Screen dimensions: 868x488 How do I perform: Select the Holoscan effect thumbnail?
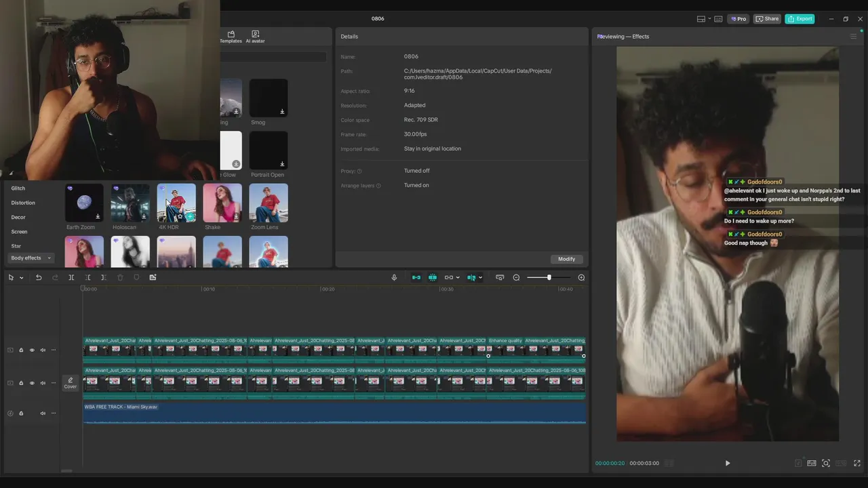coord(130,203)
